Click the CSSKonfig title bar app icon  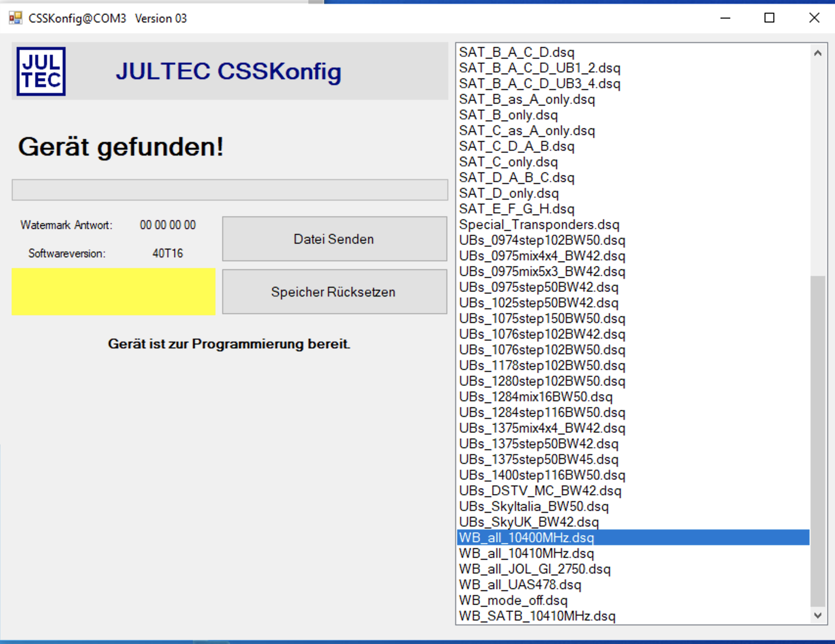click(15, 19)
